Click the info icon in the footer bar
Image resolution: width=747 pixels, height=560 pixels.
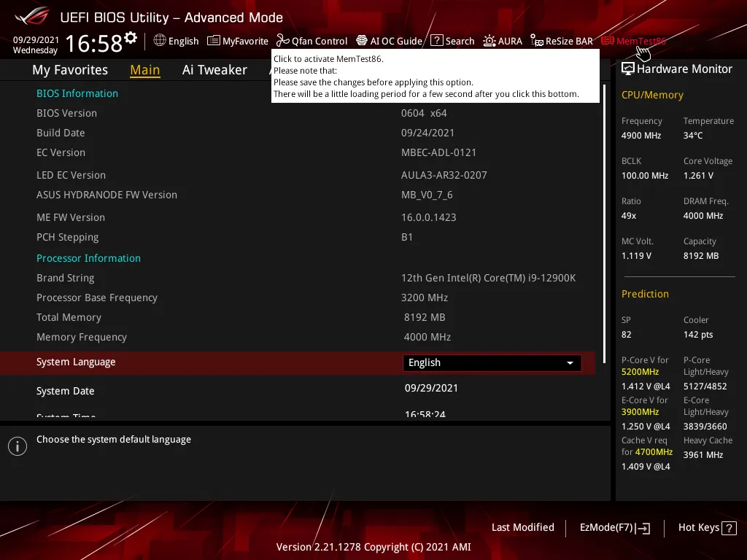pos(17,446)
